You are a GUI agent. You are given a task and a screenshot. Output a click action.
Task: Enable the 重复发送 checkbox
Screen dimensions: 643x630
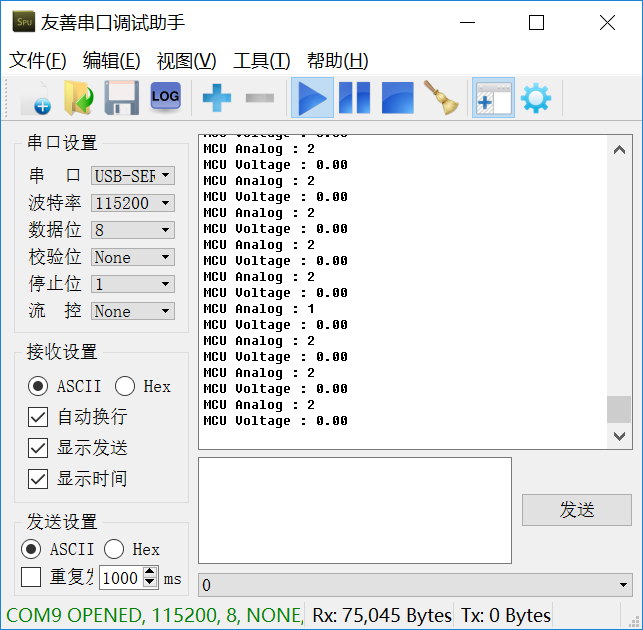point(31,578)
